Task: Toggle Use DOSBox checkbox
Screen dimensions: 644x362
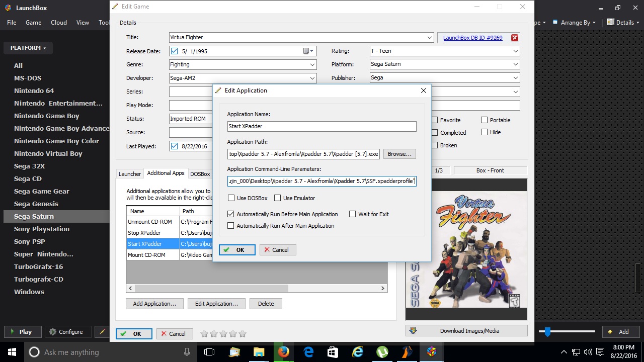Action: (x=231, y=198)
